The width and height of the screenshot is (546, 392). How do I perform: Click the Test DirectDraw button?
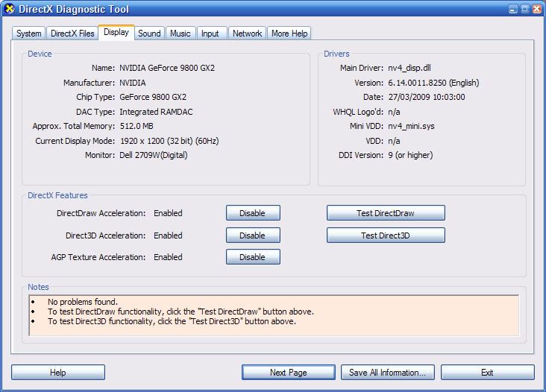(386, 213)
